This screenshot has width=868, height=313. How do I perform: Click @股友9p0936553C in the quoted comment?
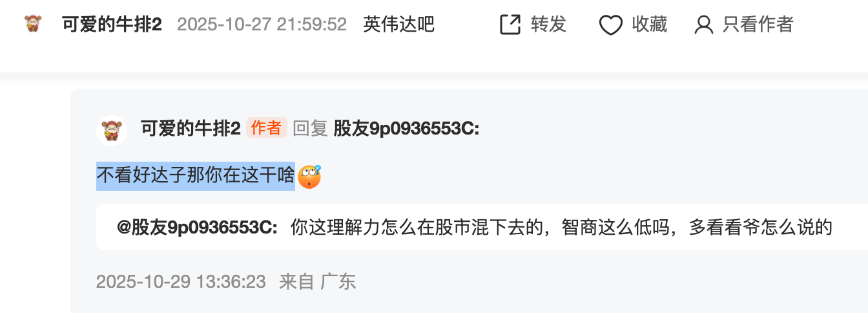coord(198,227)
